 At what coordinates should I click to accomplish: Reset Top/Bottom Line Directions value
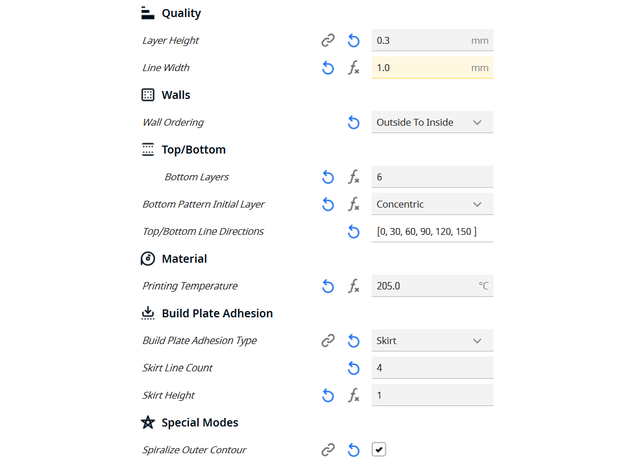353,232
